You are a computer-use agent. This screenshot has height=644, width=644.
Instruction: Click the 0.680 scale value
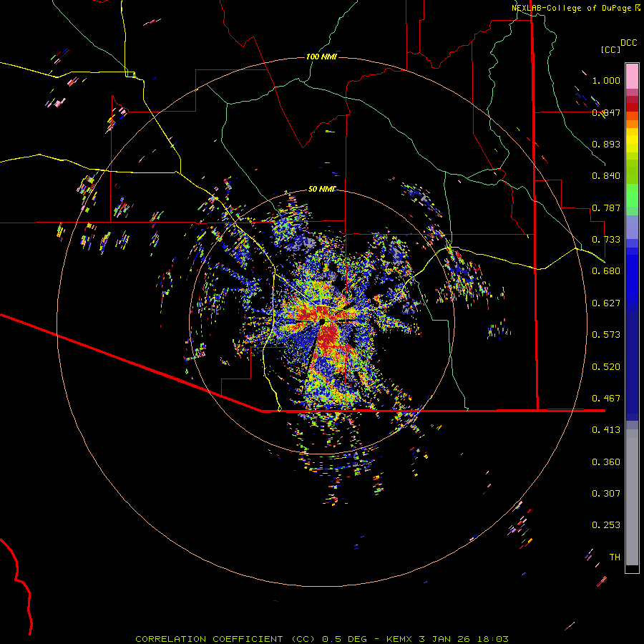pos(606,271)
